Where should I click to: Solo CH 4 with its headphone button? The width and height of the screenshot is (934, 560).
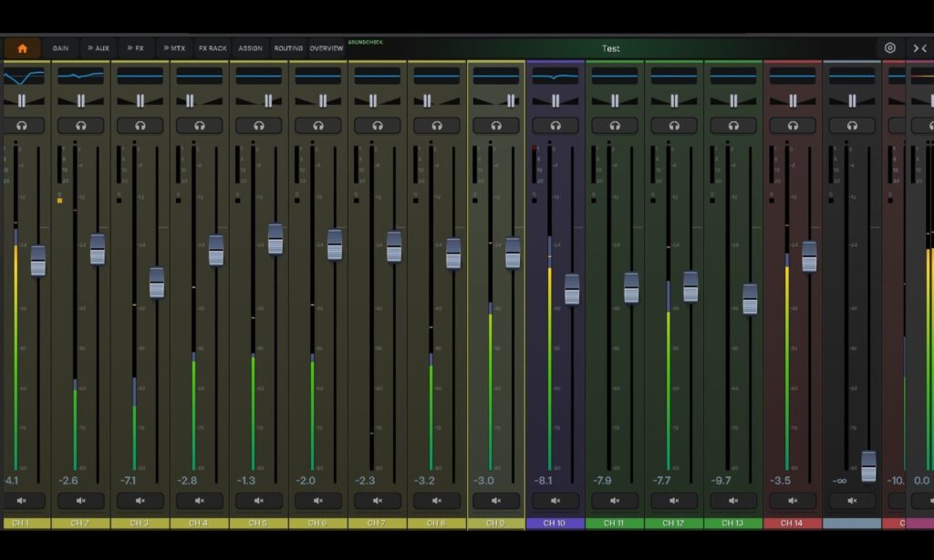199,125
